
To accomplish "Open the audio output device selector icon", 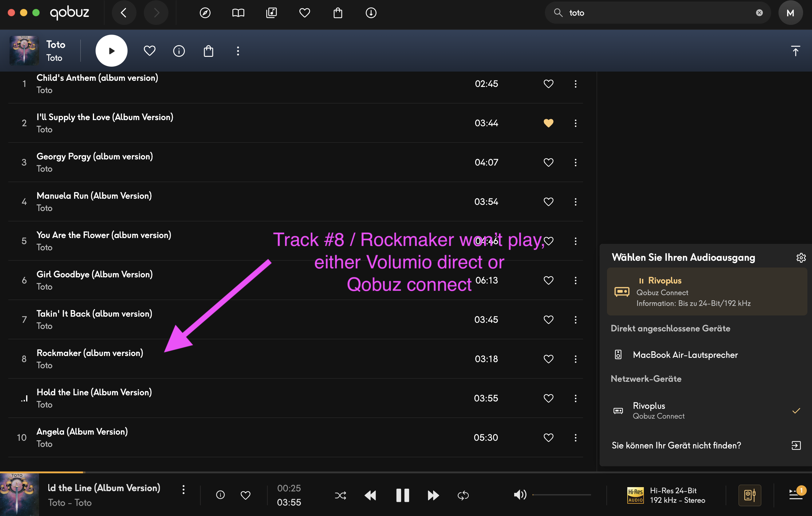I will 749,495.
